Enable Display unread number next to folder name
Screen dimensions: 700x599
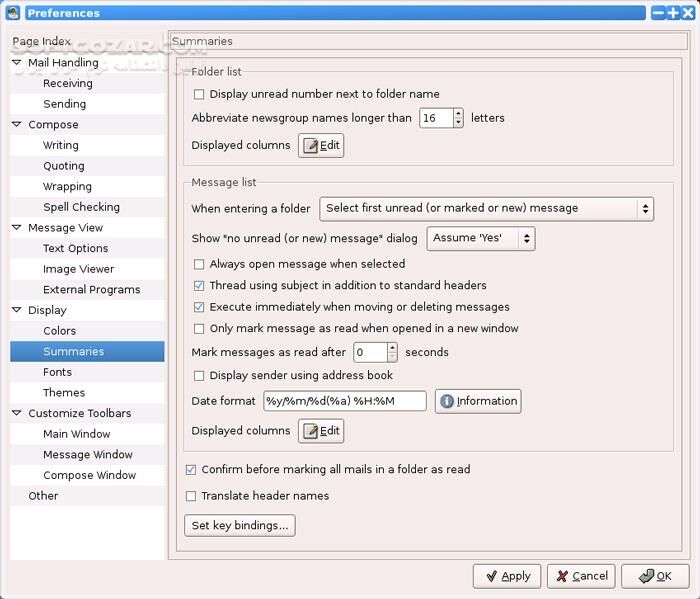coord(199,95)
